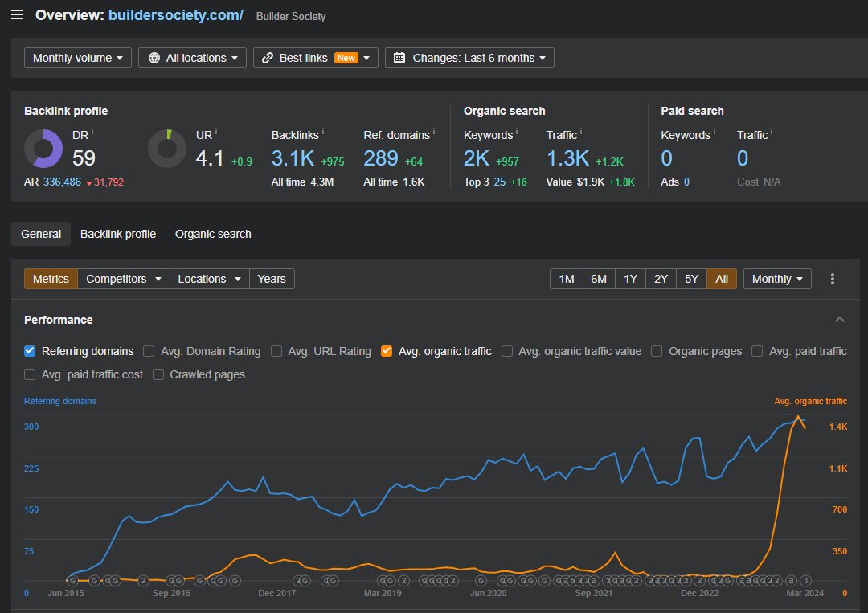Enable the Avg. paid traffic cost checkbox
The image size is (868, 613).
(x=30, y=374)
